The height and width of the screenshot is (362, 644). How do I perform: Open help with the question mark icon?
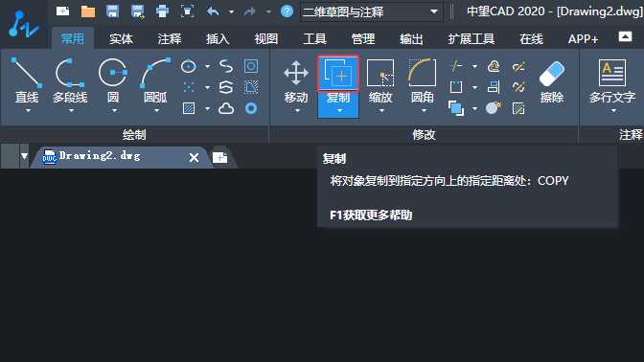point(287,11)
